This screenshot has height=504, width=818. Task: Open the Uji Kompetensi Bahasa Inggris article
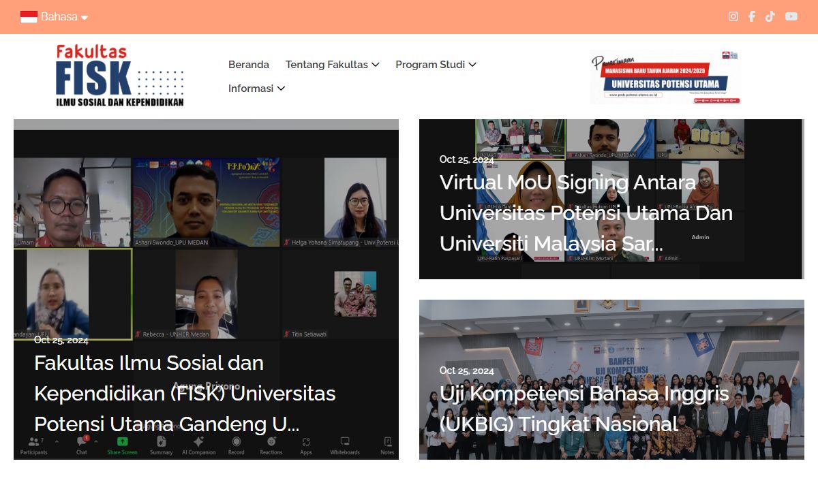[x=584, y=409]
